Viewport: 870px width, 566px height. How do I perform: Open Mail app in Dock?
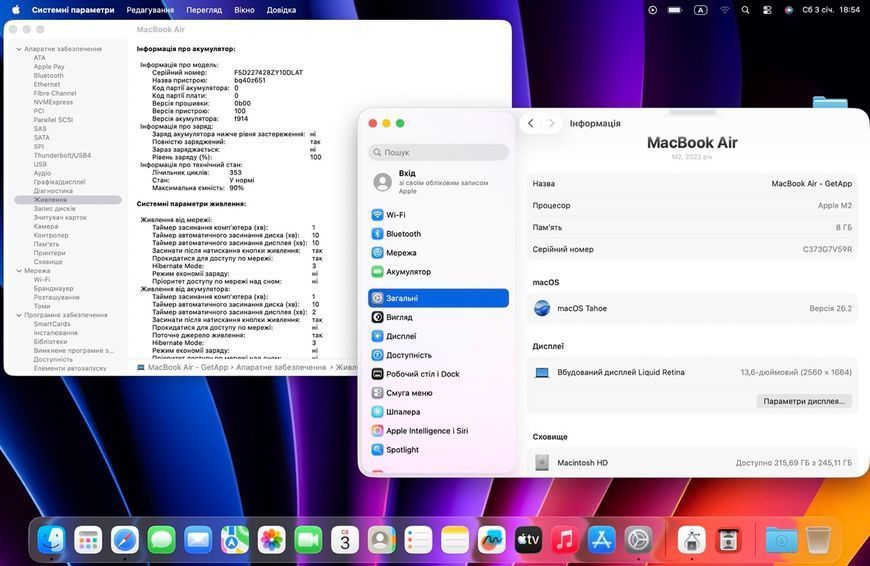[198, 539]
